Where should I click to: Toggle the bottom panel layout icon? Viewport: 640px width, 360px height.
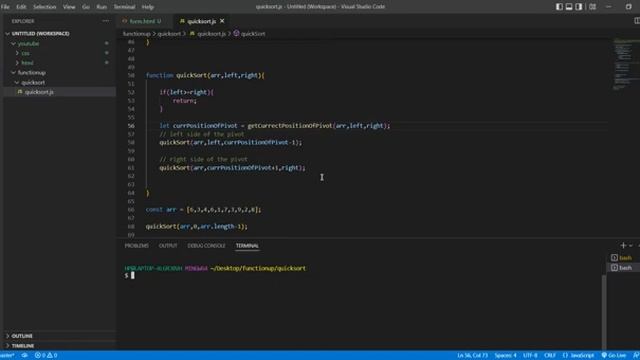coord(569,7)
